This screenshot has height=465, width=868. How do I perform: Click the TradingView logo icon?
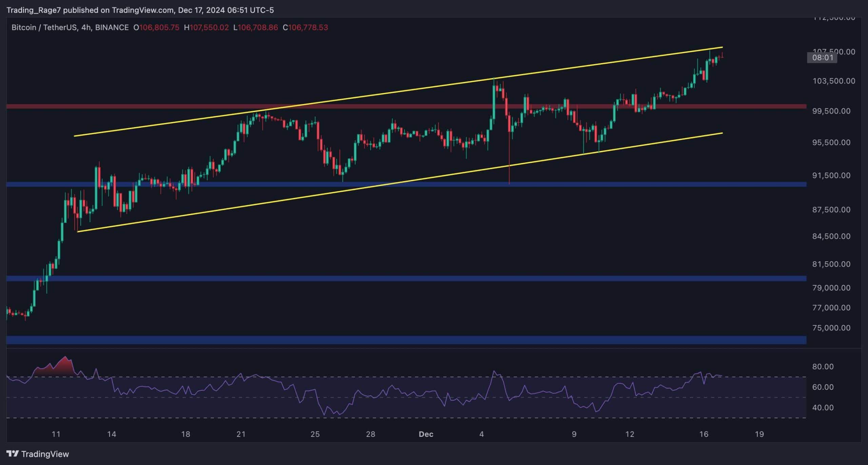point(13,453)
